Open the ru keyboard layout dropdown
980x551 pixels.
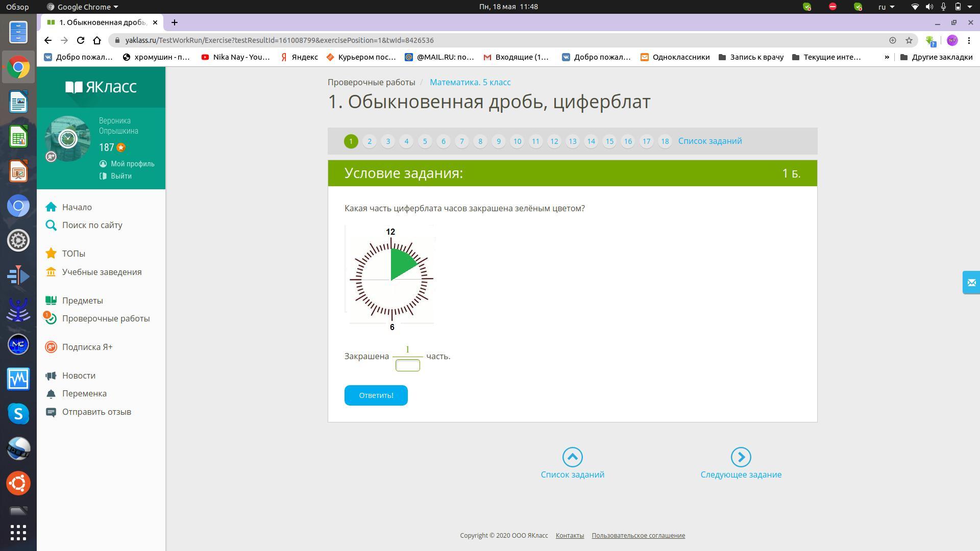[x=886, y=7]
